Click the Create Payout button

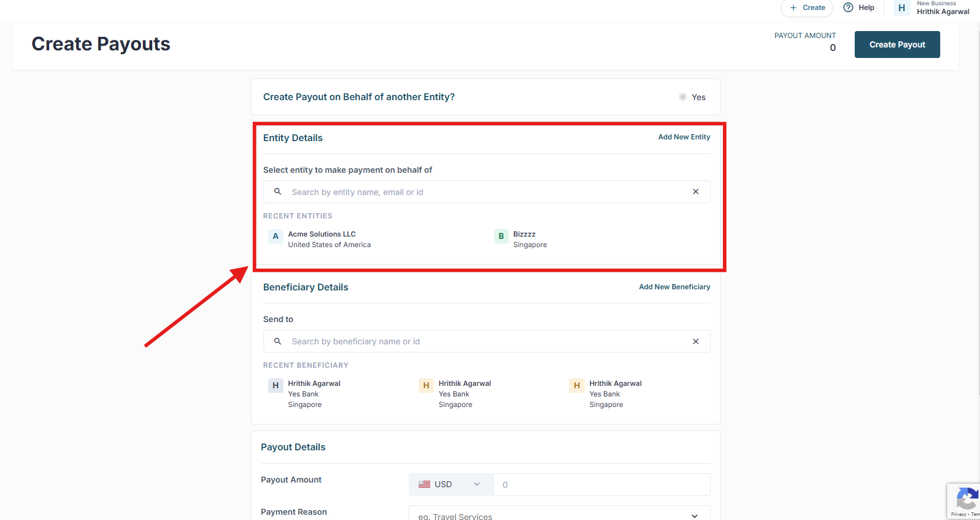897,45
